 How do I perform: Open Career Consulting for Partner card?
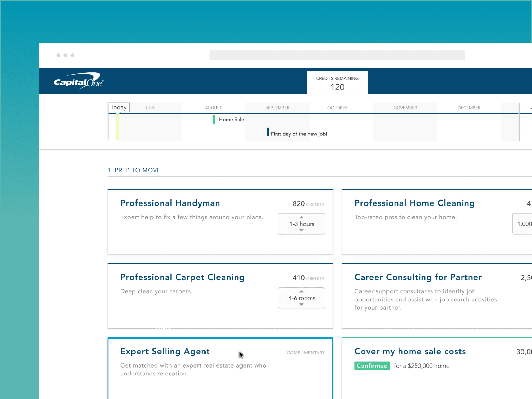click(418, 277)
